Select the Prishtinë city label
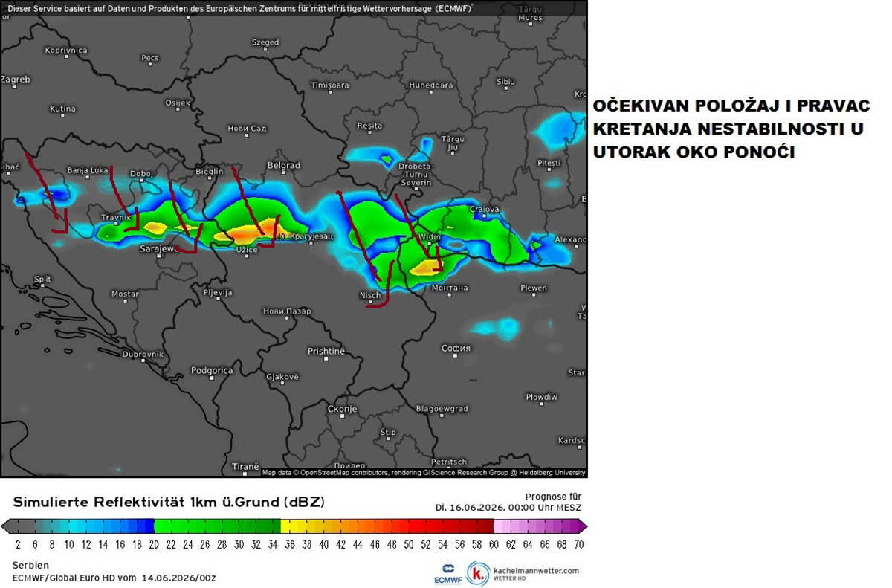 tap(327, 350)
